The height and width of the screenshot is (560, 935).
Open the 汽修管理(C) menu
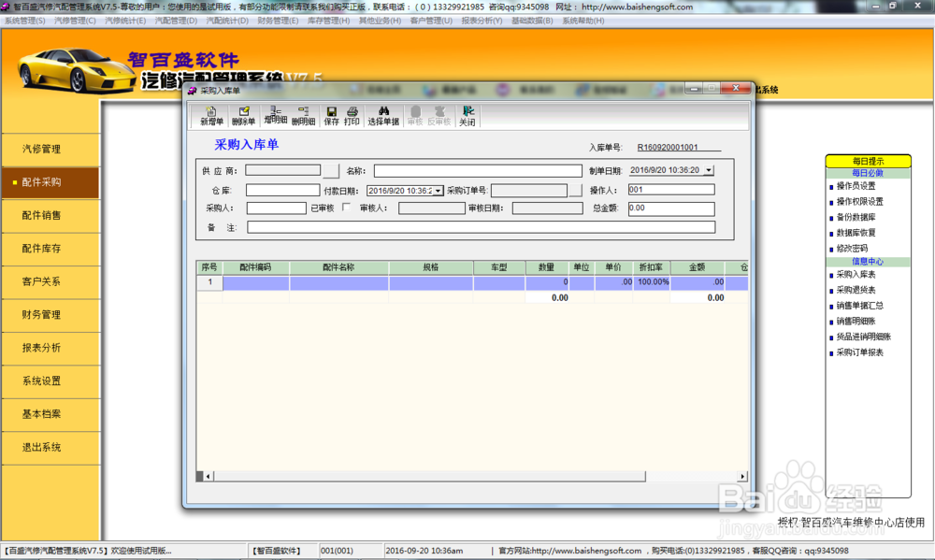coord(75,21)
